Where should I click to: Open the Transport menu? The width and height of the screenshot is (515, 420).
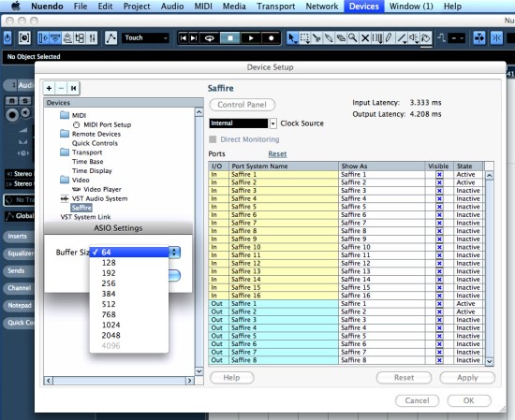(275, 7)
